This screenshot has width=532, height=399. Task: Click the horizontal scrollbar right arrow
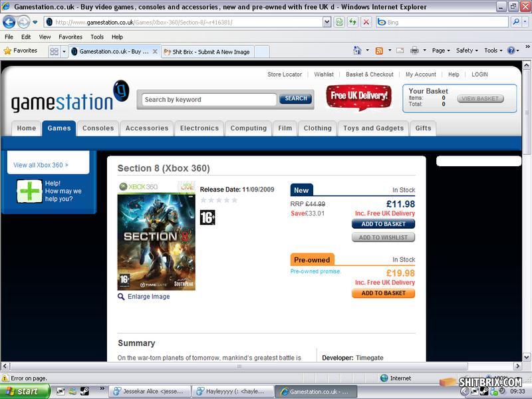tap(517, 366)
